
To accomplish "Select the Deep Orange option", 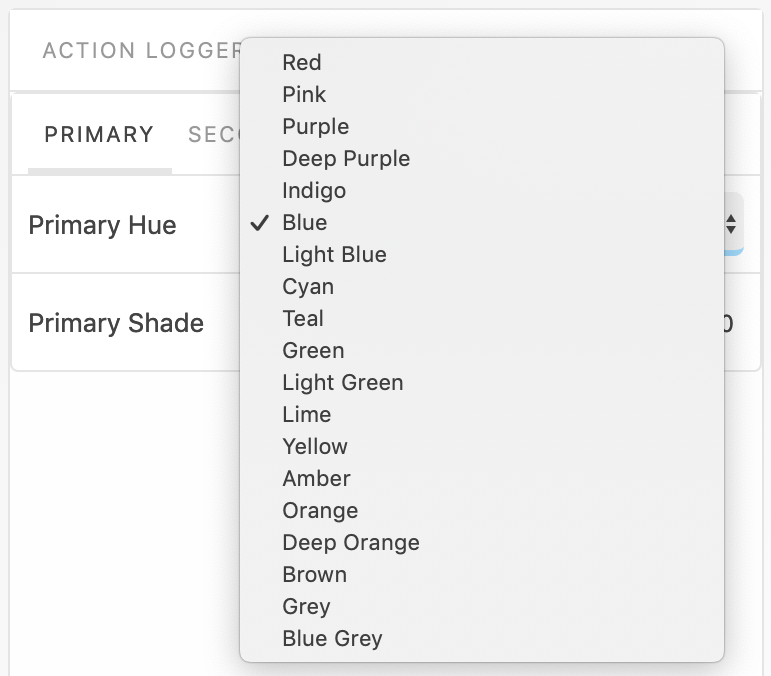I will tap(351, 543).
